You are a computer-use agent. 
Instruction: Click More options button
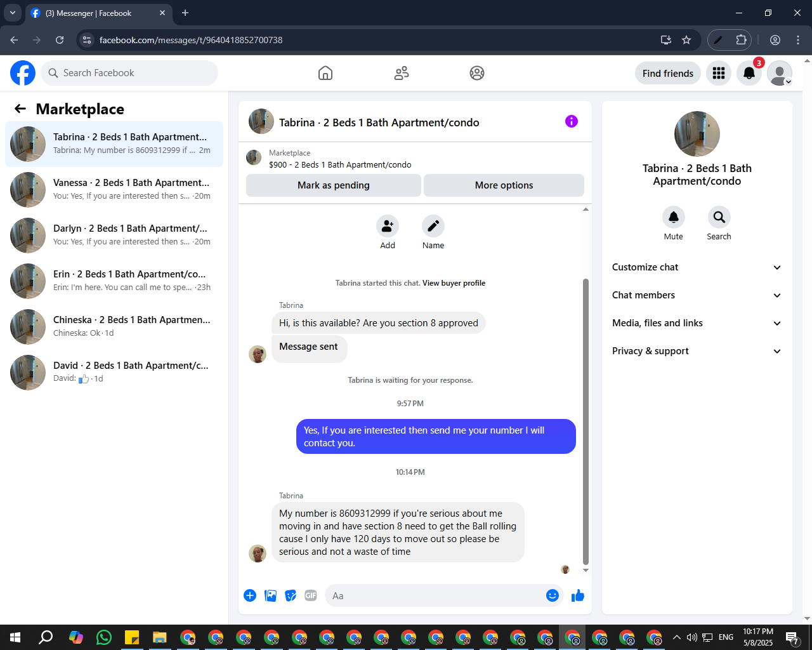coord(504,185)
